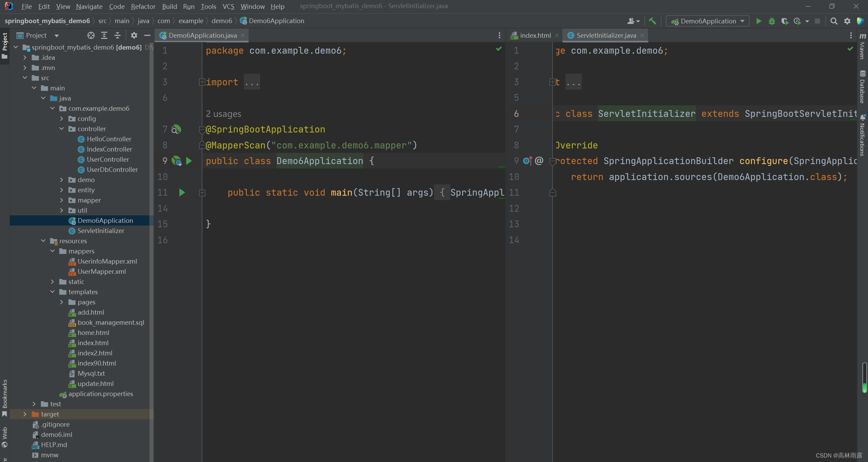Collapse the controller package node
This screenshot has height=462, width=868.
click(61, 129)
